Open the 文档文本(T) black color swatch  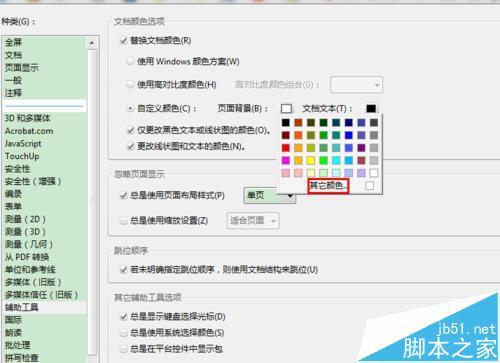click(x=371, y=109)
